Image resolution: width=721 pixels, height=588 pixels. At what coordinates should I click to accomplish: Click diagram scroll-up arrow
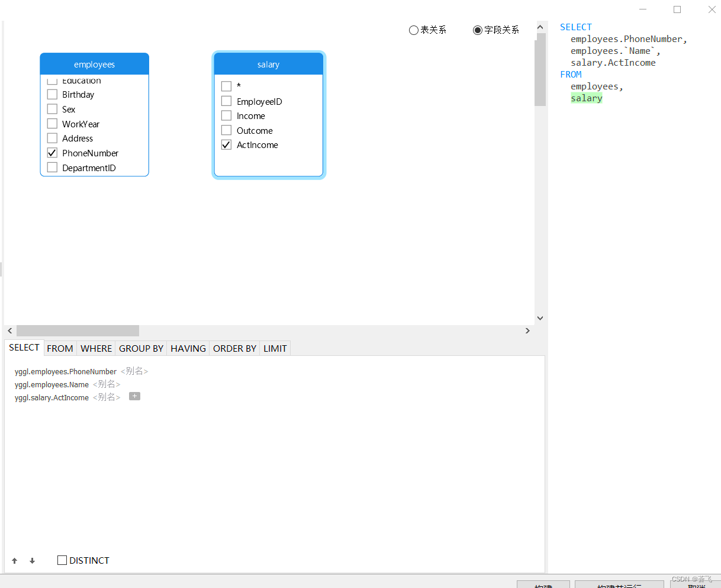pyautogui.click(x=540, y=27)
